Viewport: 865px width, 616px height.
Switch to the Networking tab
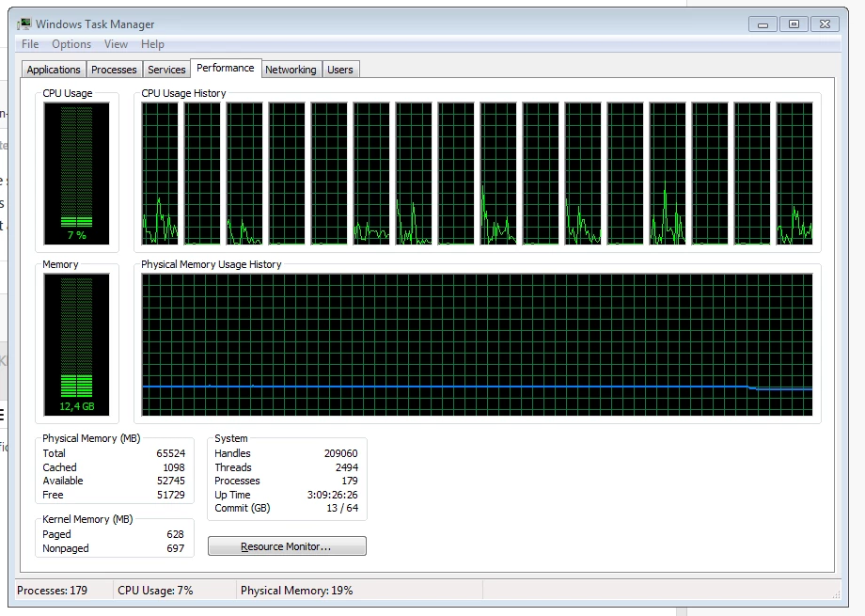pos(291,70)
